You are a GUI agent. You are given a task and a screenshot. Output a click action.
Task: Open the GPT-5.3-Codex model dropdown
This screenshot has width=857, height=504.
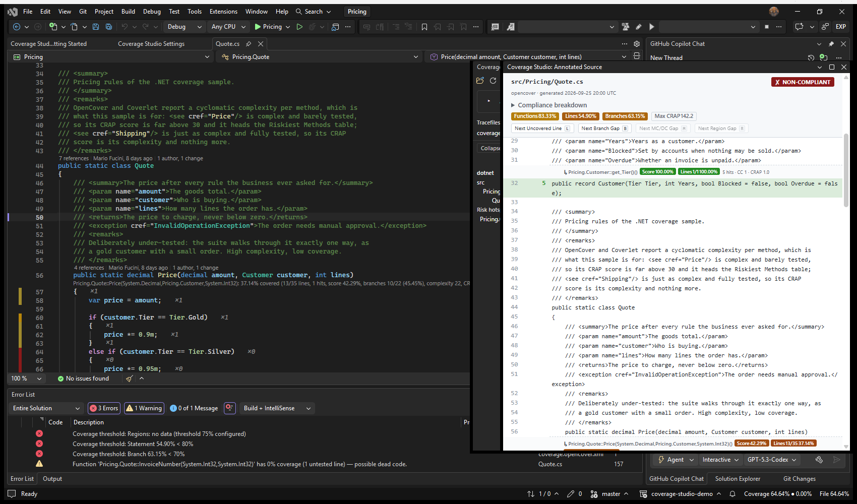pos(772,460)
